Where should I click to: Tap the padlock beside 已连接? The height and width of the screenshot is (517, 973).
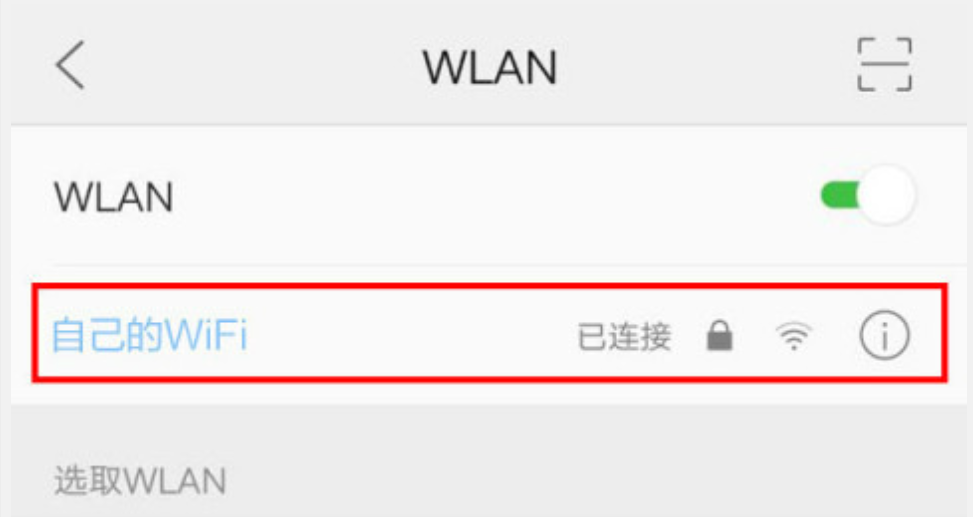(x=720, y=335)
